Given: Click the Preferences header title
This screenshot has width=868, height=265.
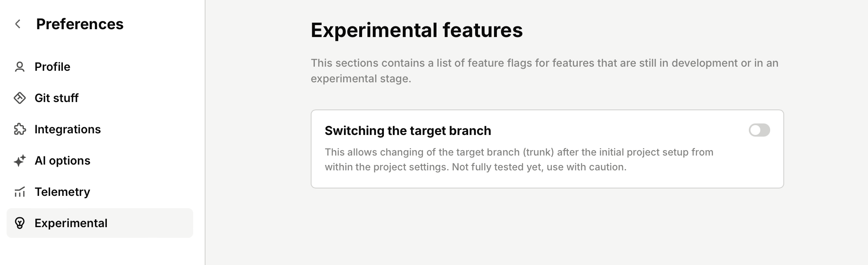Looking at the screenshot, I should coord(80,24).
